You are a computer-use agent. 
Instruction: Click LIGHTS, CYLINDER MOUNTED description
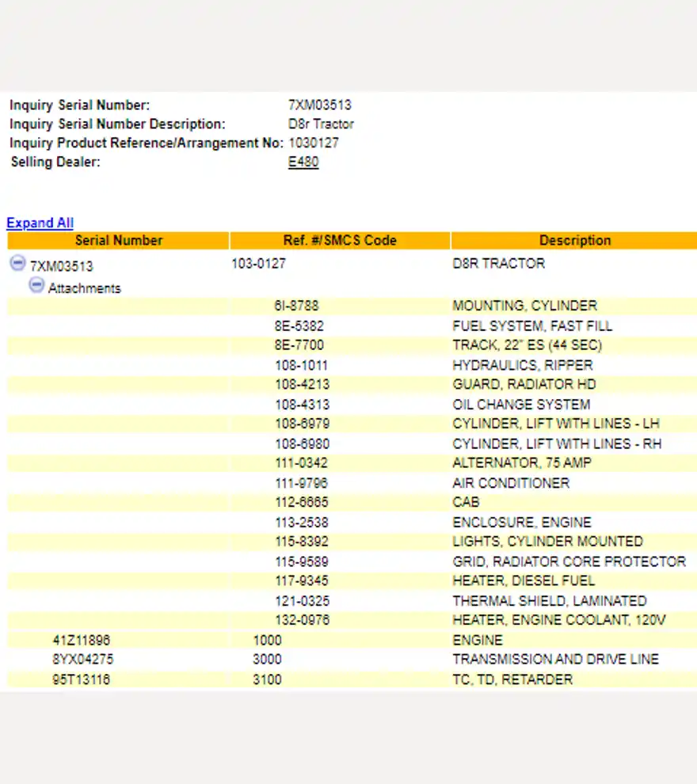[547, 542]
